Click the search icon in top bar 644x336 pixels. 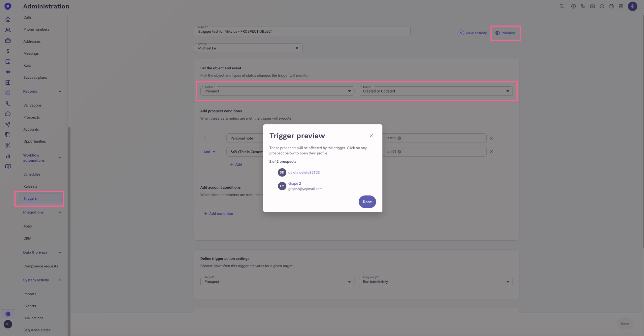point(562,6)
